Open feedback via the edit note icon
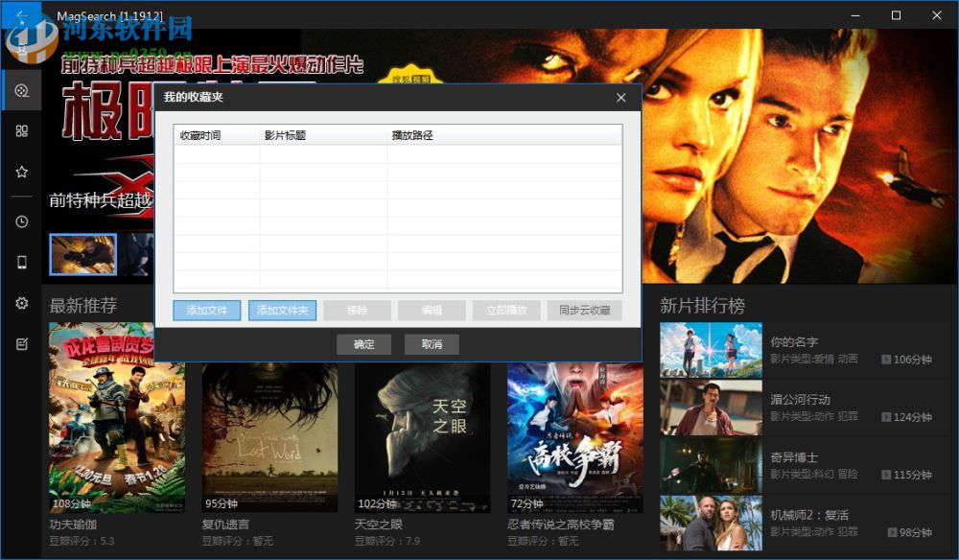Screen dimensions: 959x560 click(x=21, y=343)
